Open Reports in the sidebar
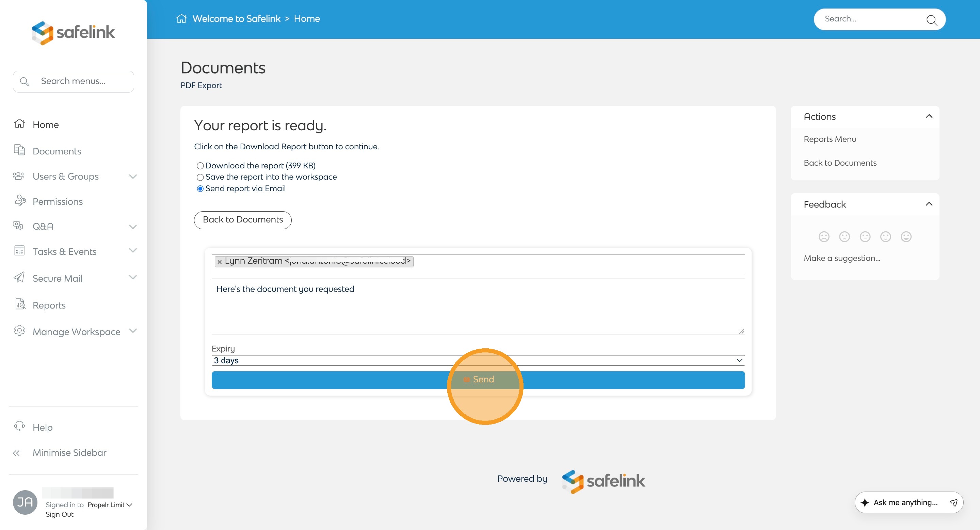980x530 pixels. coord(49,305)
